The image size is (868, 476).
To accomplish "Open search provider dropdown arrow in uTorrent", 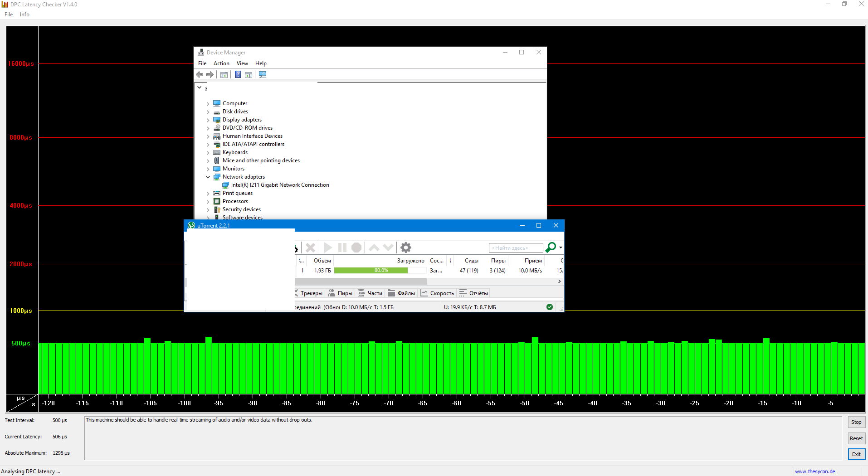I will [x=561, y=248].
